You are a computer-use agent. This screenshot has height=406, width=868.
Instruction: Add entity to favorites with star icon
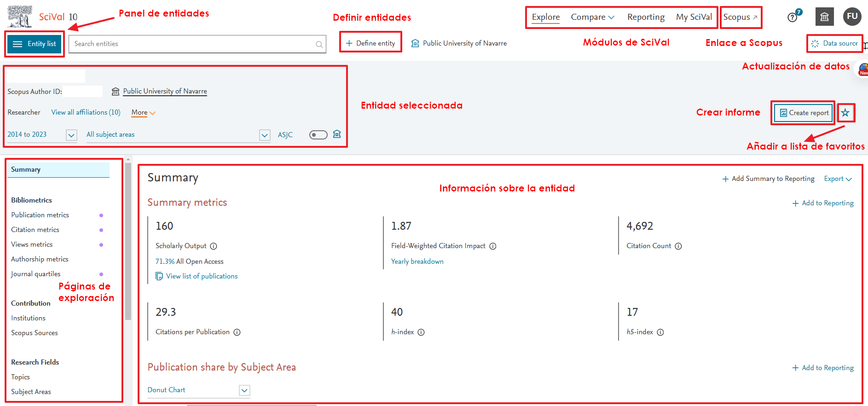pos(845,113)
